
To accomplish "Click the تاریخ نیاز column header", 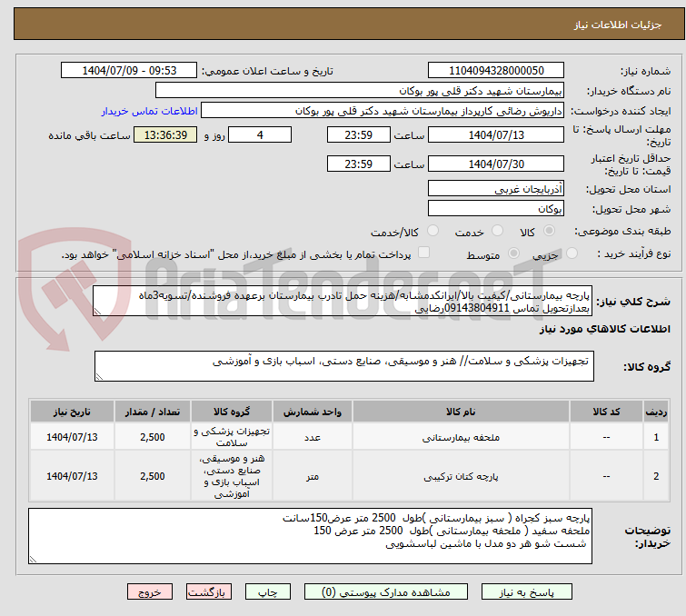I will [x=72, y=412].
